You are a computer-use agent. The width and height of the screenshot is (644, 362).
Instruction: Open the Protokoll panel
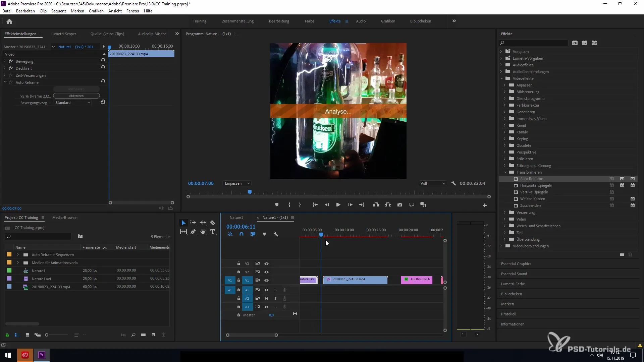[508, 314]
